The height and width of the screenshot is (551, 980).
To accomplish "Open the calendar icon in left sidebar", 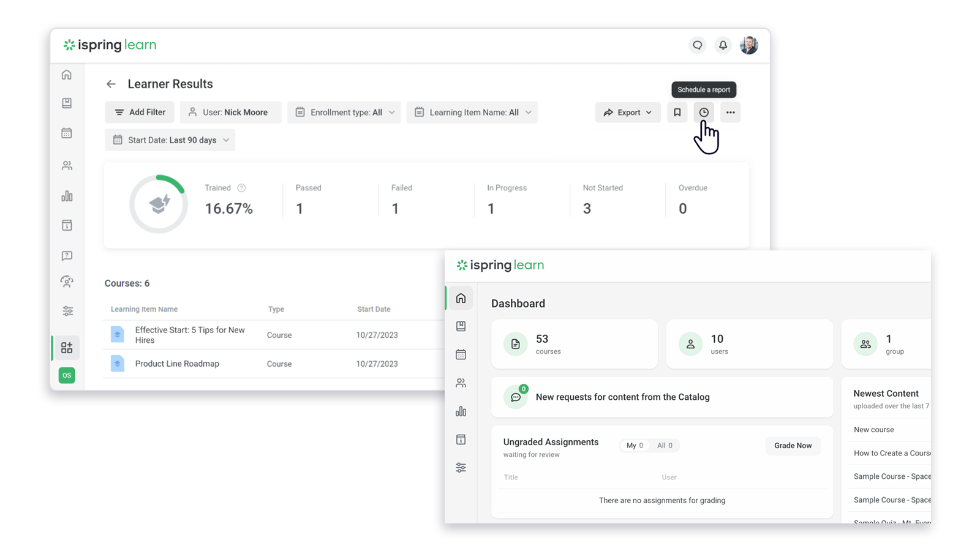I will [67, 133].
